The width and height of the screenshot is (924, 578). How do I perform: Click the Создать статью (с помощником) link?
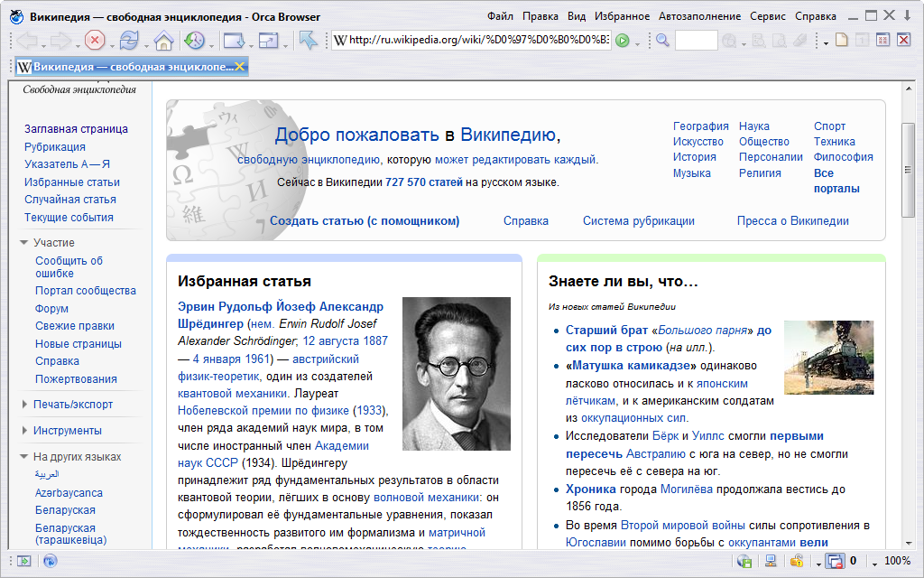point(365,220)
